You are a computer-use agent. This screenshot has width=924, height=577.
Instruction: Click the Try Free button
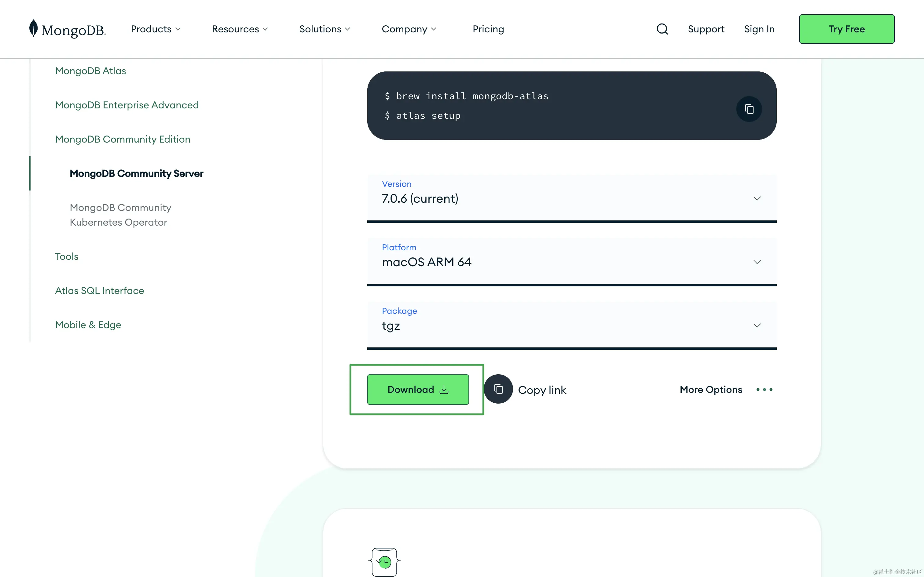tap(846, 29)
